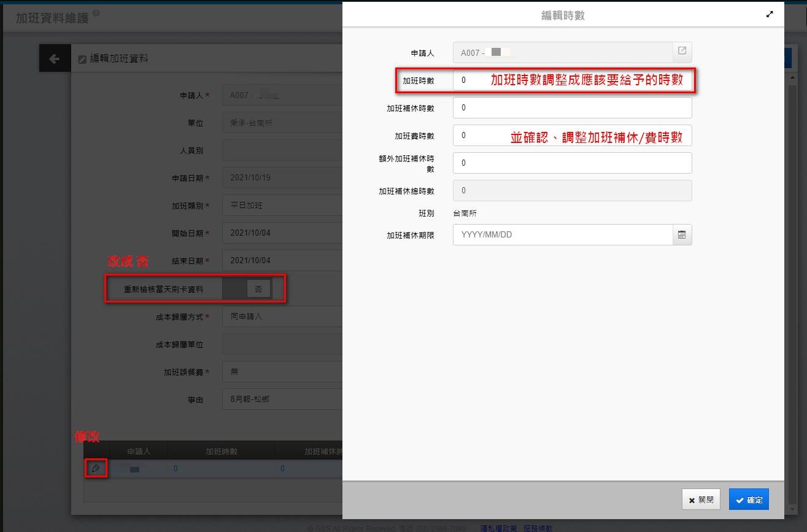The image size is (807, 532).
Task: Click the 人員別 field in background form
Action: click(282, 150)
